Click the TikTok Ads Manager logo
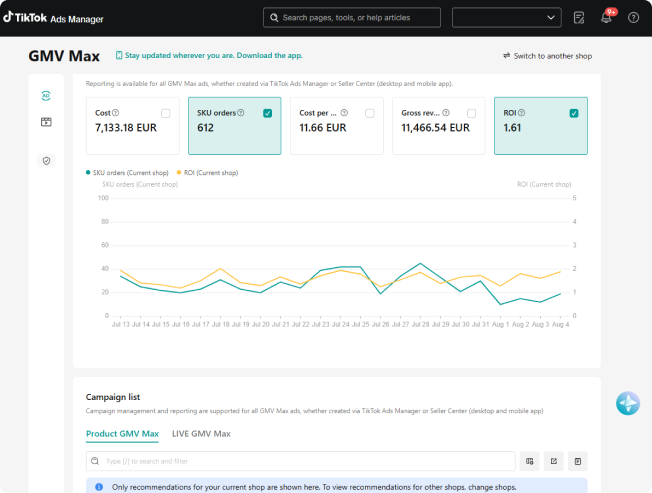This screenshot has height=493, width=652. [53, 18]
